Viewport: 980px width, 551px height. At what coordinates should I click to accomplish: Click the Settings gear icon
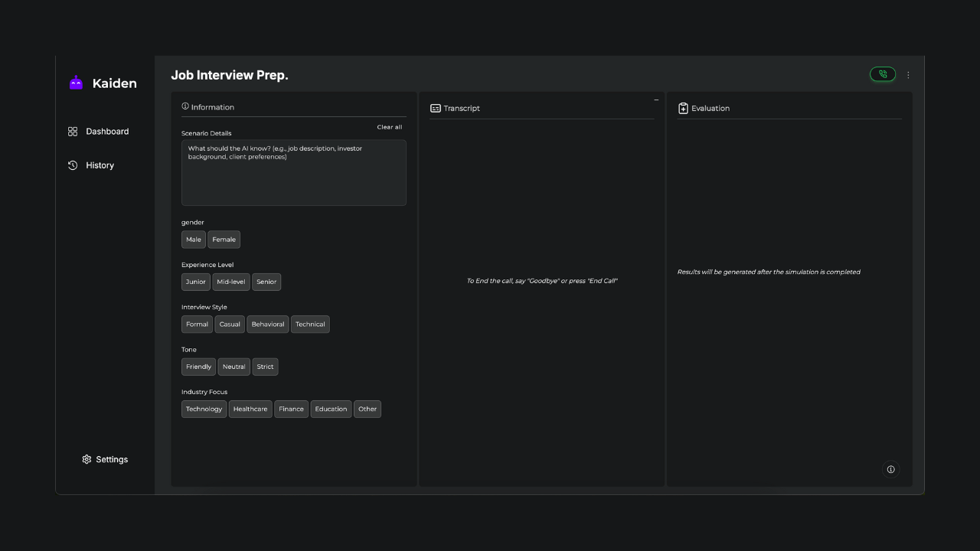click(x=87, y=459)
